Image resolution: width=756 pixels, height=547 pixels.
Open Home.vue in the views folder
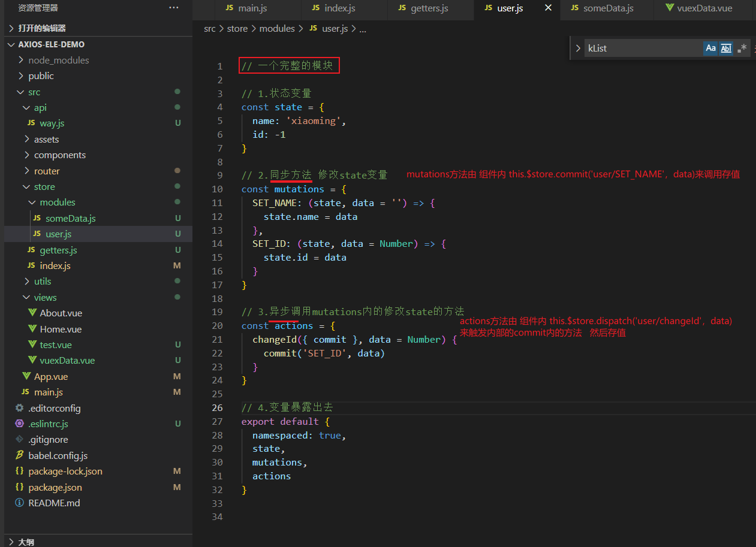[98, 329]
